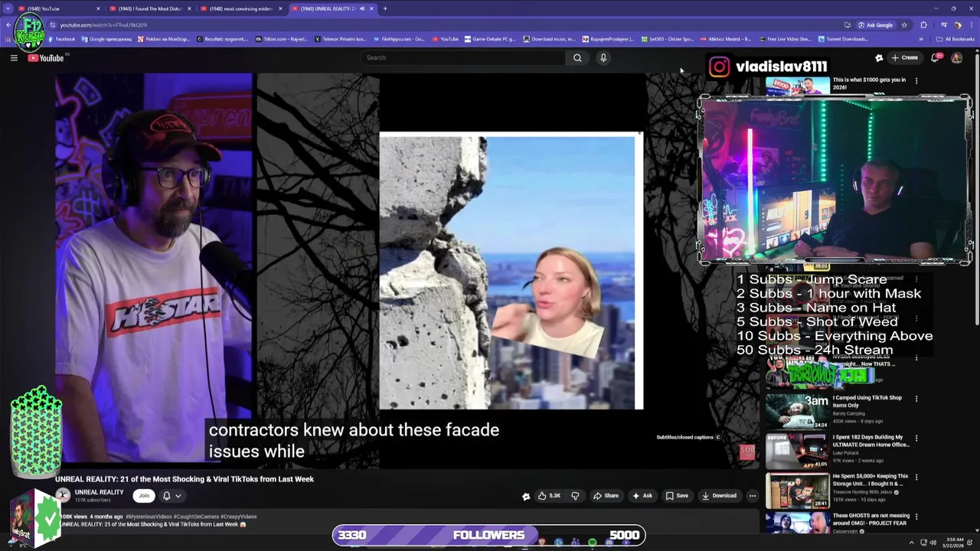Open options menu for '182 Days Building' video
This screenshot has width=980, height=551.
point(916,439)
